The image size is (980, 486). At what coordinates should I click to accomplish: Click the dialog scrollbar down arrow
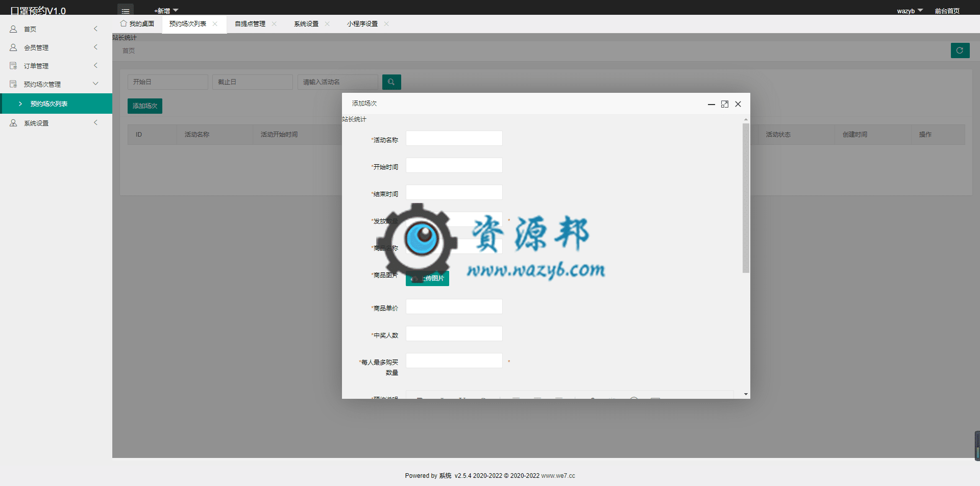click(x=746, y=394)
